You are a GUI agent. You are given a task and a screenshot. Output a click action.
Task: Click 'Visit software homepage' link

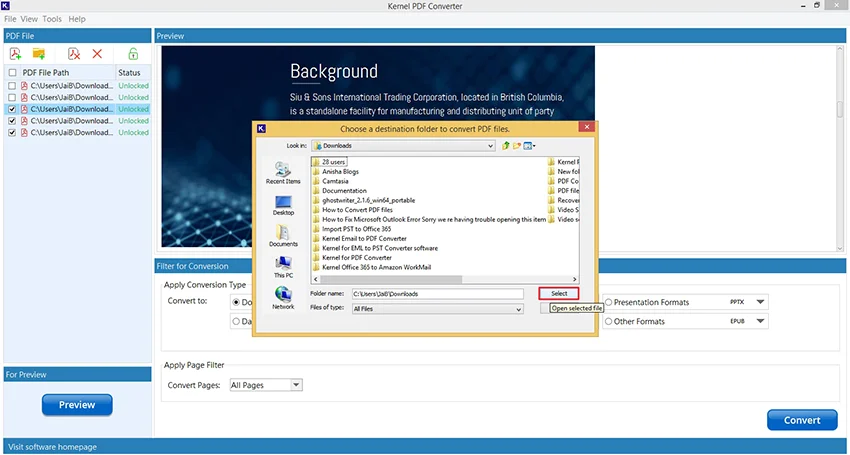pyautogui.click(x=51, y=447)
